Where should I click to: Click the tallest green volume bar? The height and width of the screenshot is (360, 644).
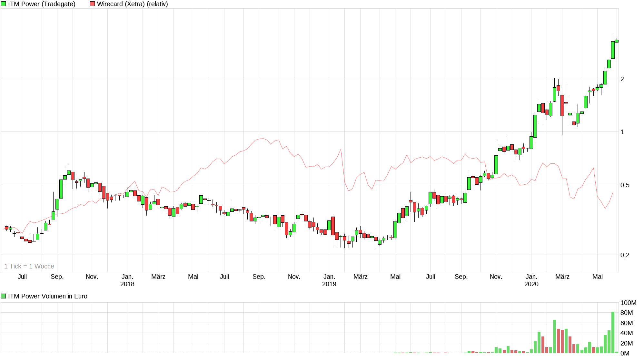[613, 332]
